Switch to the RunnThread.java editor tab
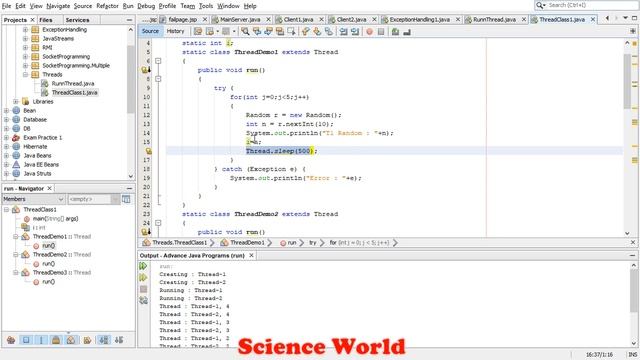 pos(494,20)
